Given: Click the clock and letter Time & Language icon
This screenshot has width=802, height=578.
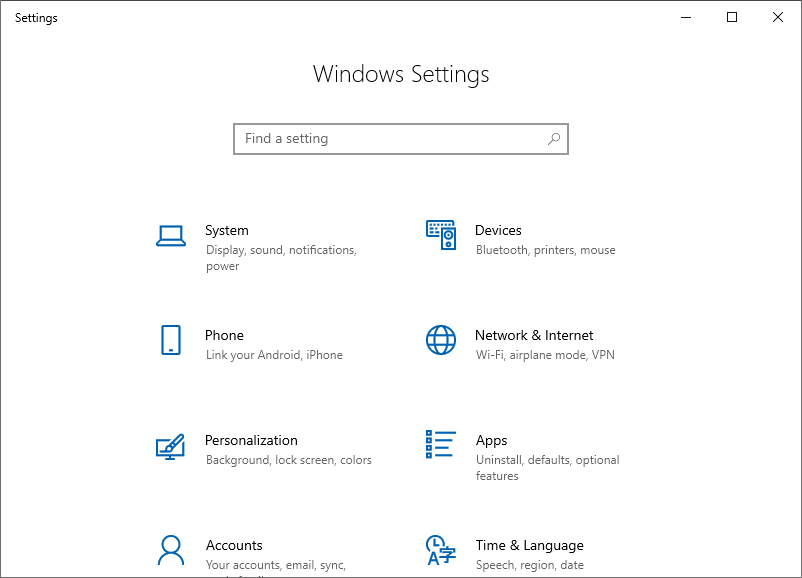Looking at the screenshot, I should point(440,550).
